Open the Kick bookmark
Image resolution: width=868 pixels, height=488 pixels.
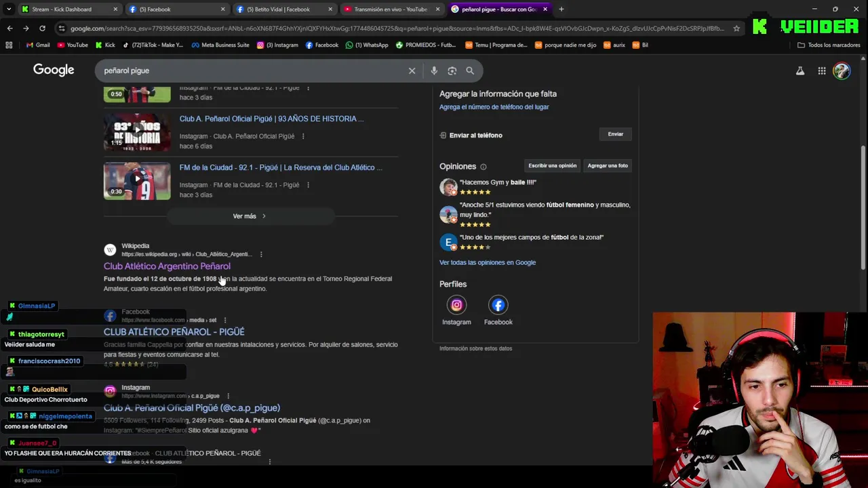click(105, 45)
